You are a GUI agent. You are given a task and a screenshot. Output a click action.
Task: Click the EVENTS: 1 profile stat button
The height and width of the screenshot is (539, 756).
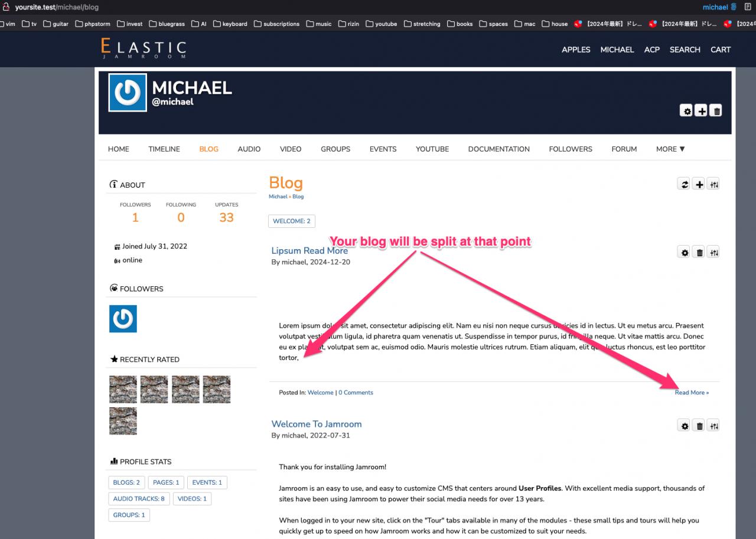tap(207, 482)
